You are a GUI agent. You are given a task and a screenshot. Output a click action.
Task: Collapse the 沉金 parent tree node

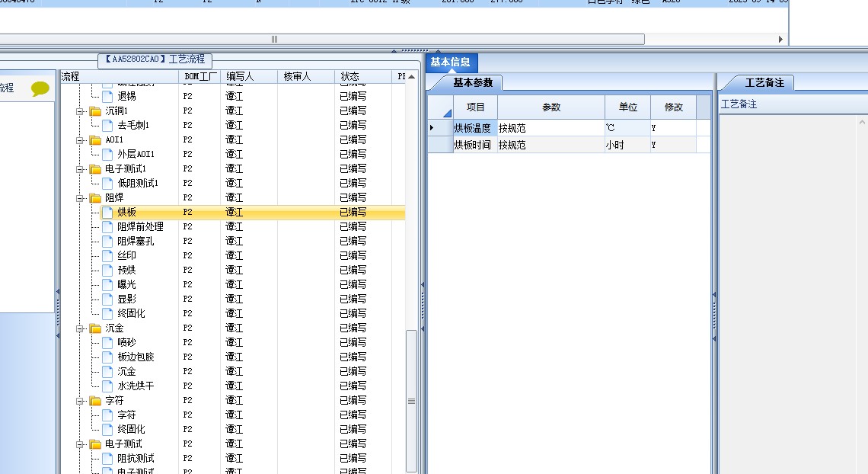click(x=80, y=328)
